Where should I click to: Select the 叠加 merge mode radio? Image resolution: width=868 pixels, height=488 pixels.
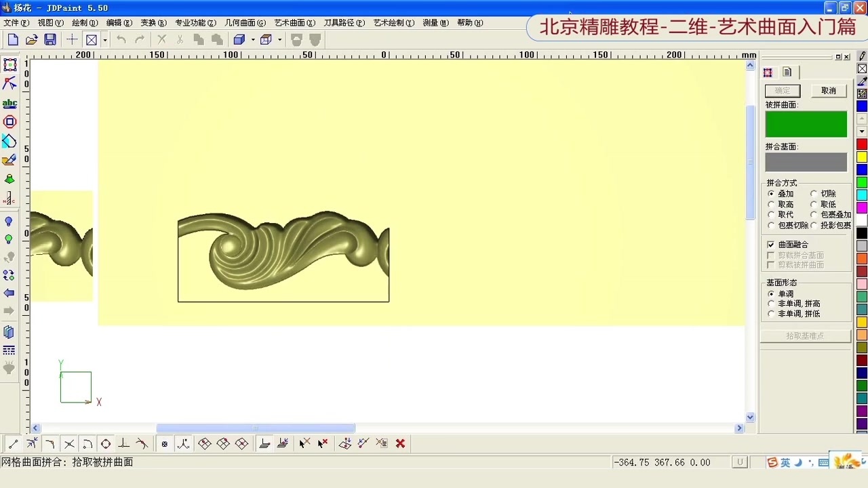point(771,194)
